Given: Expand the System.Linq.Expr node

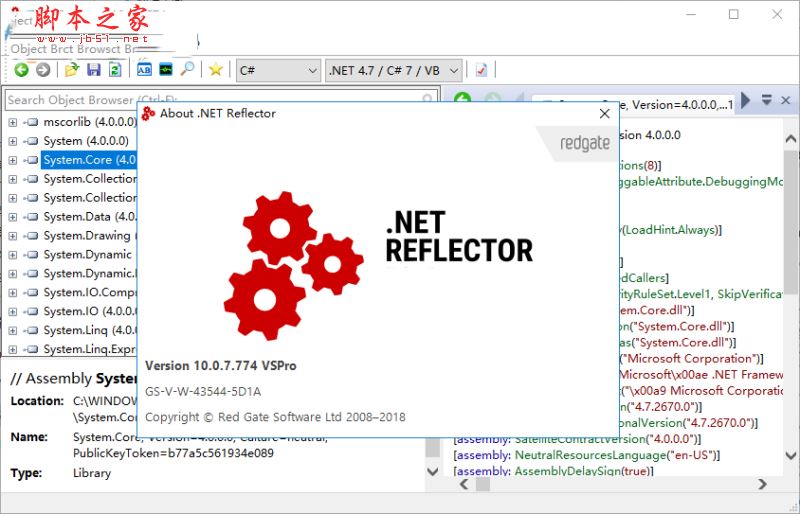Looking at the screenshot, I should [x=13, y=350].
